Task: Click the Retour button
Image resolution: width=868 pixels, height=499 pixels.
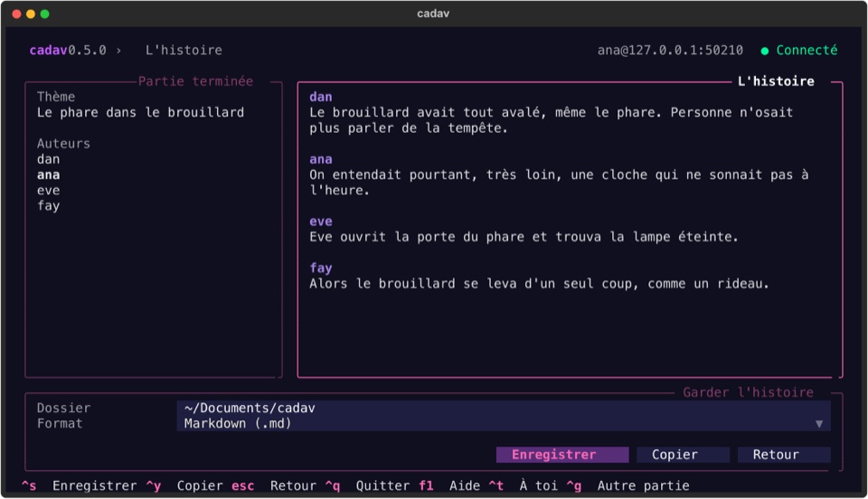Action: [x=784, y=455]
